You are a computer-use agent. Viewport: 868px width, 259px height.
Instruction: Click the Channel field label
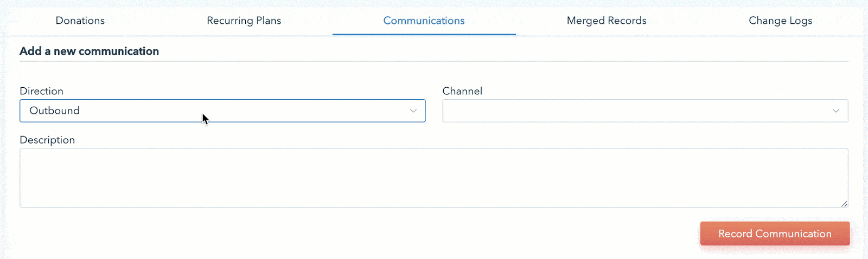(462, 91)
